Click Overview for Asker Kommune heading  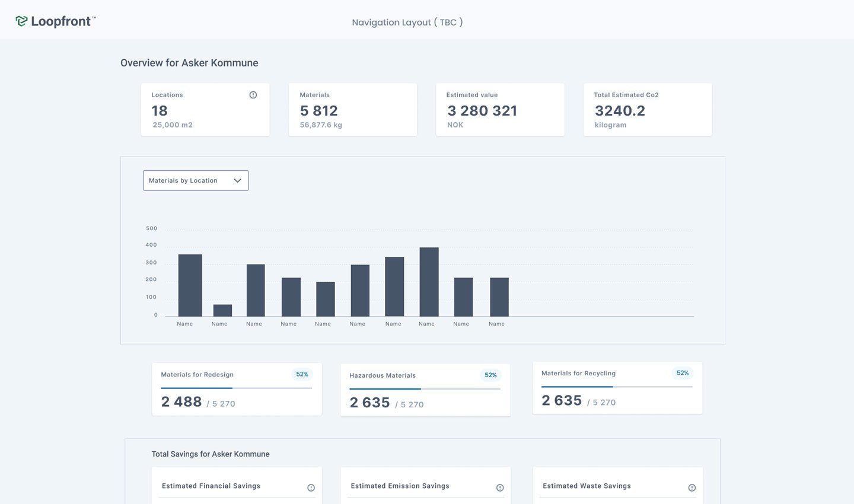189,63
